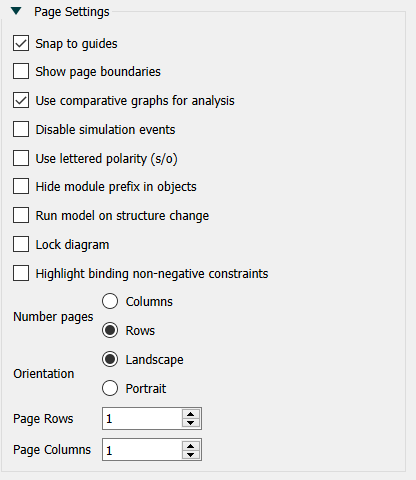Switch orientation to Portrait

[110, 388]
